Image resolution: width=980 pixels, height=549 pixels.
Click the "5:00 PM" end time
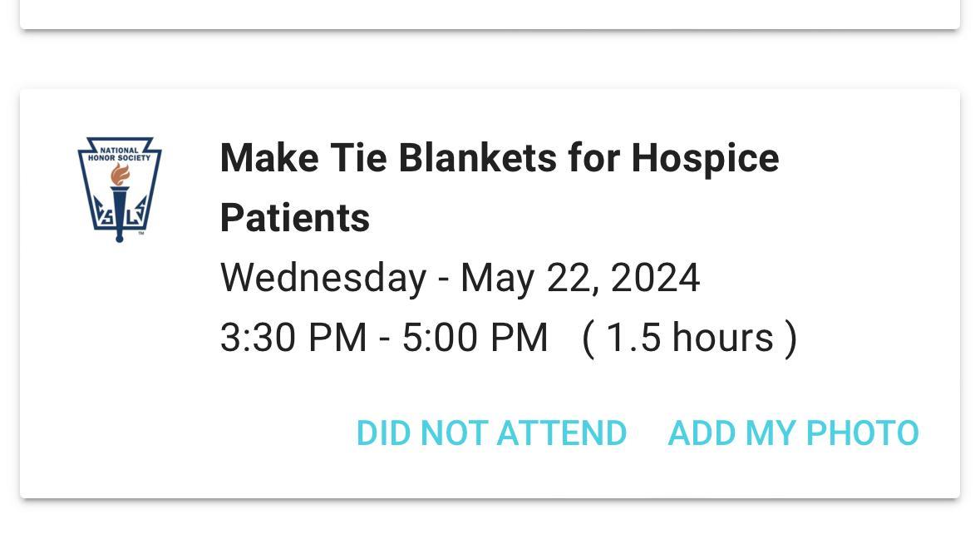[x=475, y=338]
